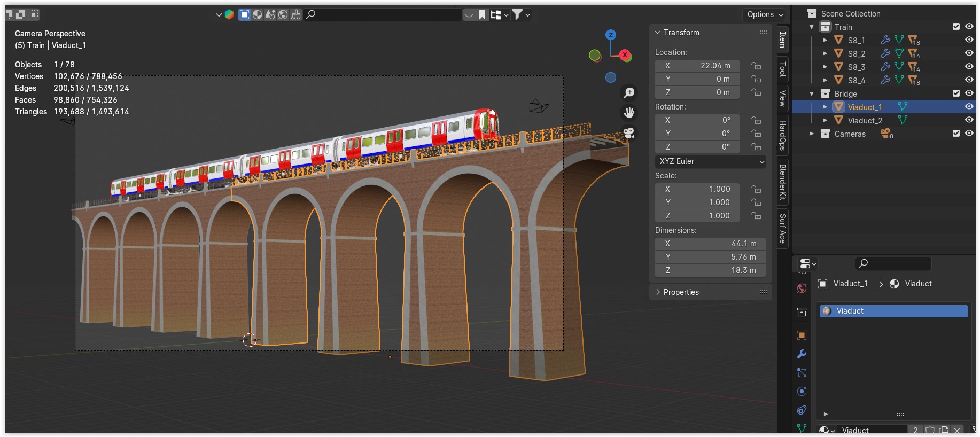Click the camera icon on Cameras row
This screenshot has height=437, width=980.
(x=886, y=134)
